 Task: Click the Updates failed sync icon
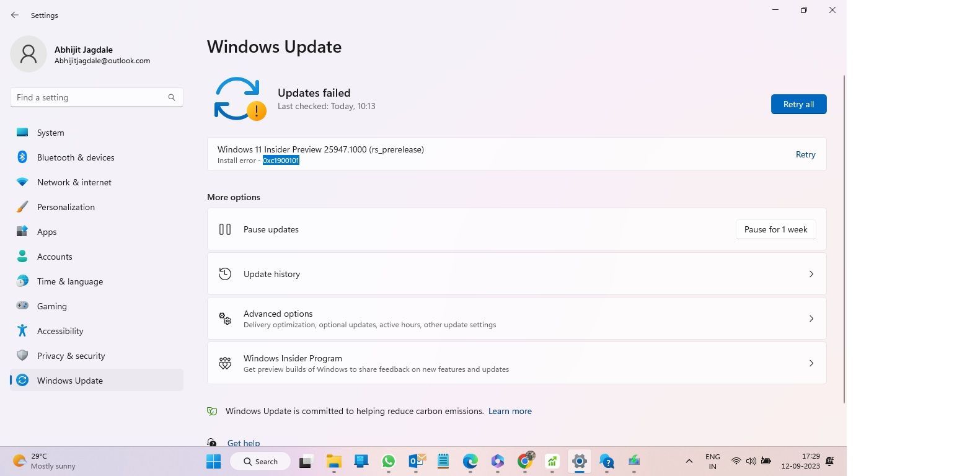point(239,99)
